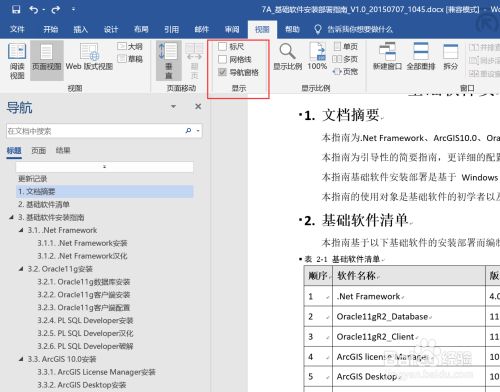Switch to the 帮助 ribbon tab

[x=292, y=29]
